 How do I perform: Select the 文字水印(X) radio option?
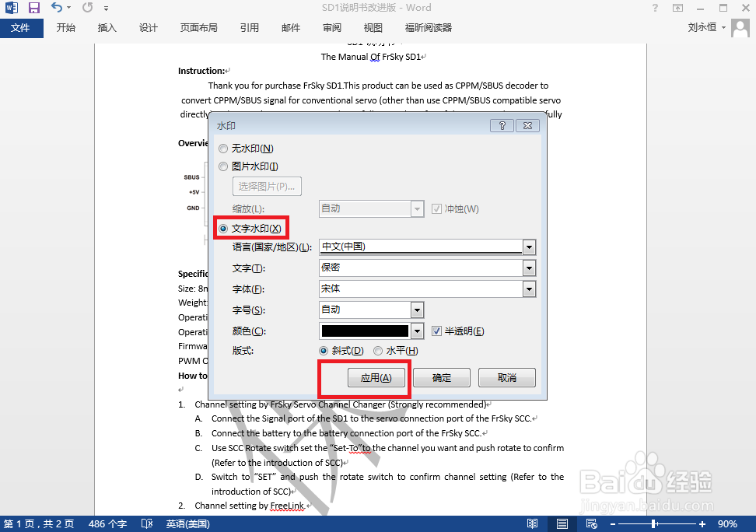point(223,229)
